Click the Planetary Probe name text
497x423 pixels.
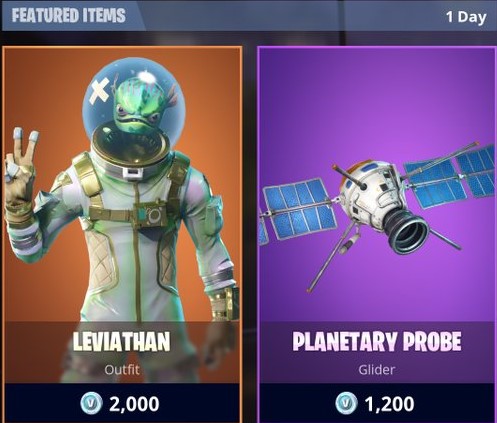377,341
